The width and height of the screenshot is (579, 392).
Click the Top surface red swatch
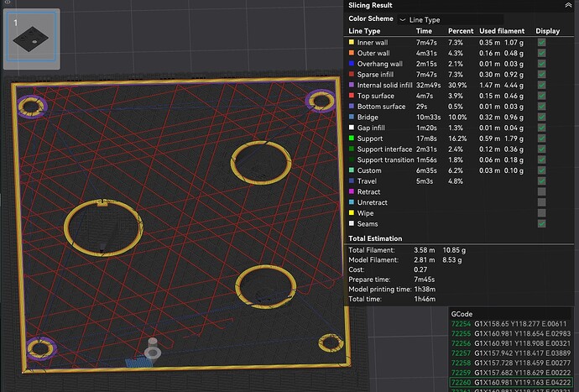pyautogui.click(x=351, y=96)
